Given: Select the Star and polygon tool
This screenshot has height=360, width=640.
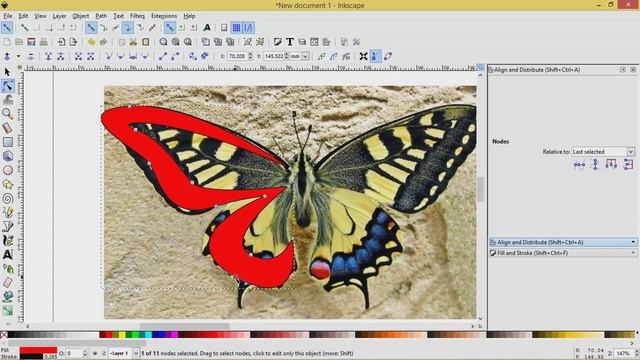Looking at the screenshot, I should pos(7,184).
